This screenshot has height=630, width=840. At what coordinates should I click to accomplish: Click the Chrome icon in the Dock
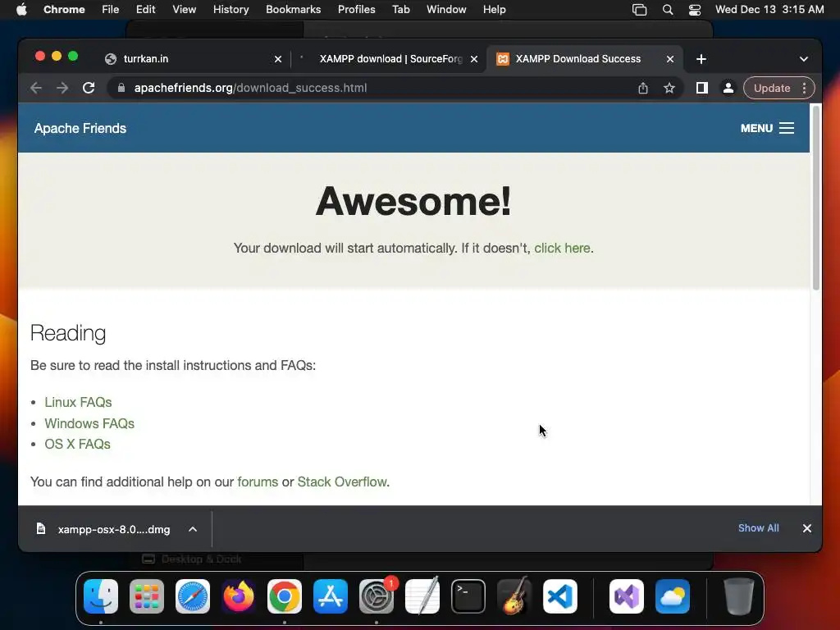tap(285, 596)
